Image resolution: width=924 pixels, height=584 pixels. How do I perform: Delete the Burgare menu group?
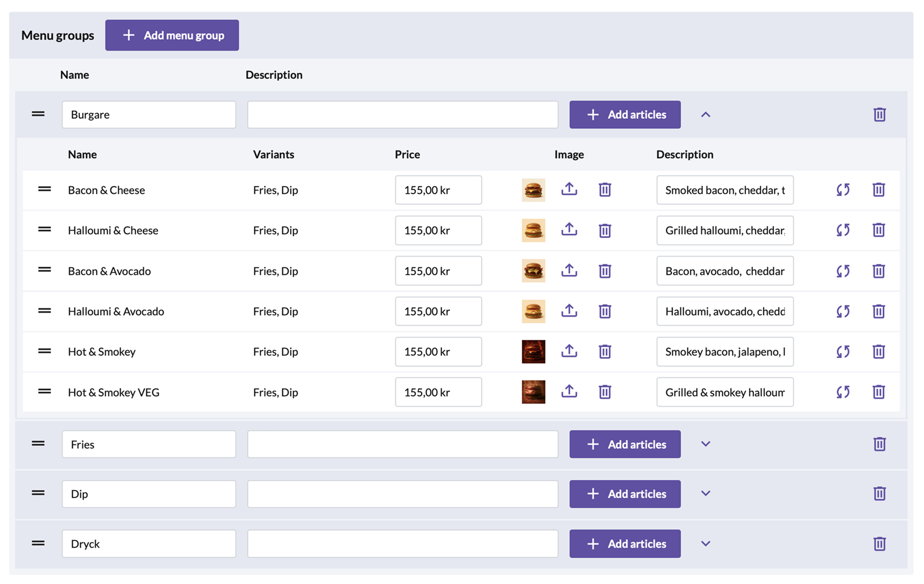click(x=879, y=114)
